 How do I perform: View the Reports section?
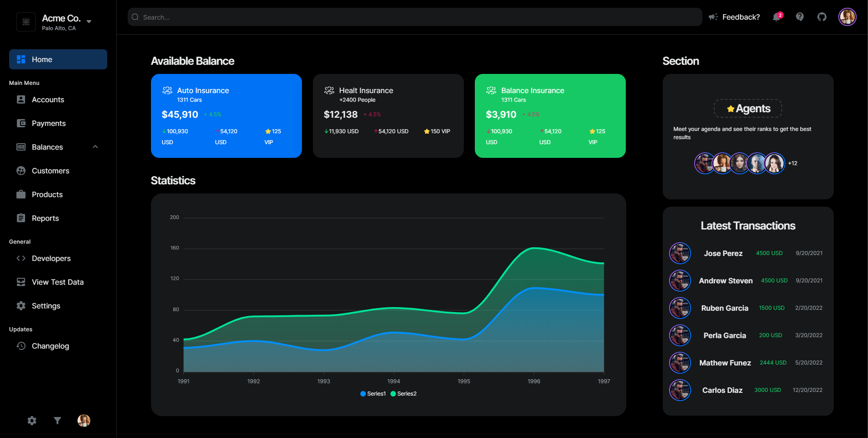coord(45,218)
